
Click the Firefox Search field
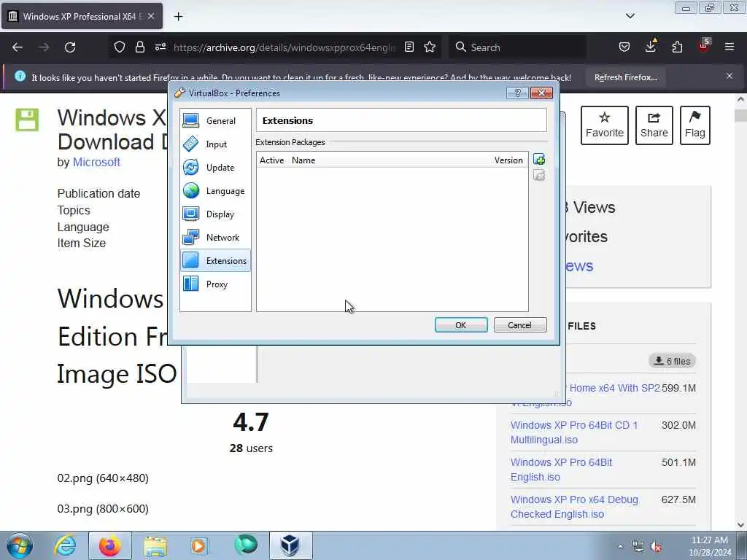(x=517, y=47)
